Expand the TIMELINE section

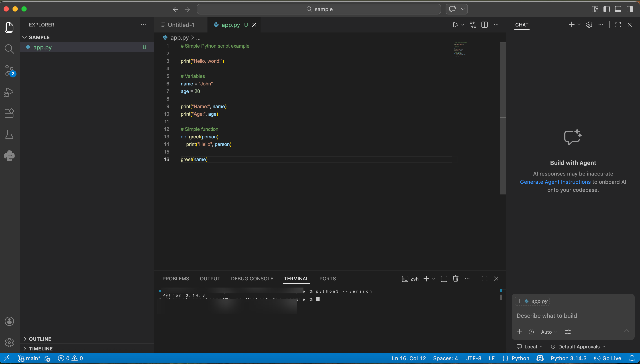41,348
